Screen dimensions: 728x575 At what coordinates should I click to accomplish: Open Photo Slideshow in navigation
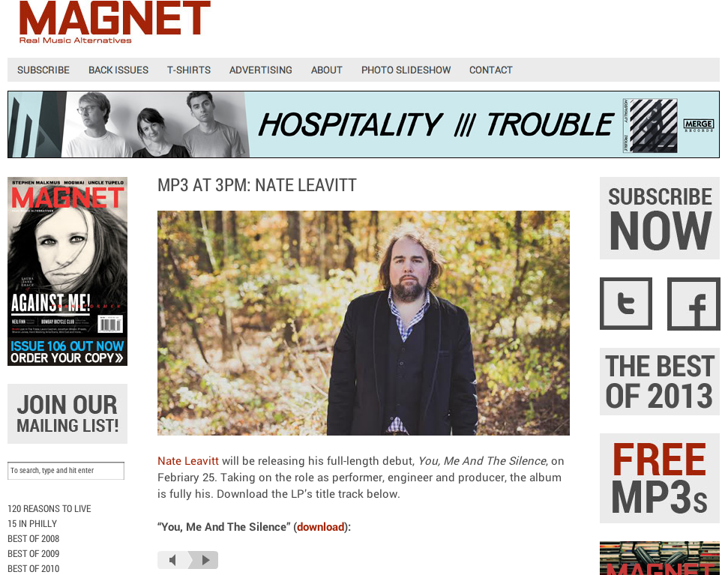click(406, 70)
